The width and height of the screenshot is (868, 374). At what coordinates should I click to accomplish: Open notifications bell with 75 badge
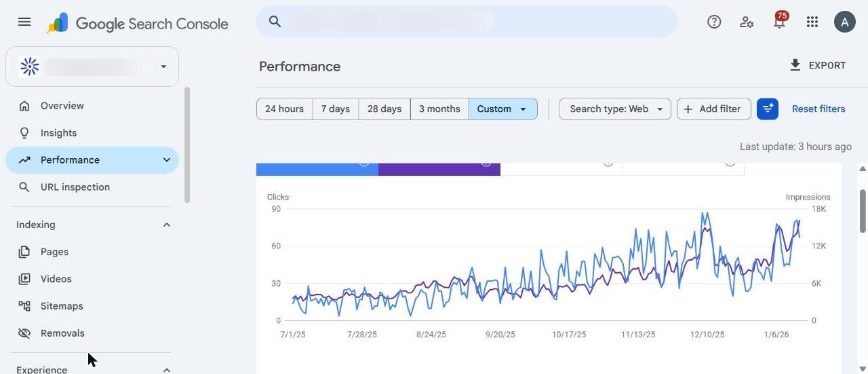coord(780,21)
